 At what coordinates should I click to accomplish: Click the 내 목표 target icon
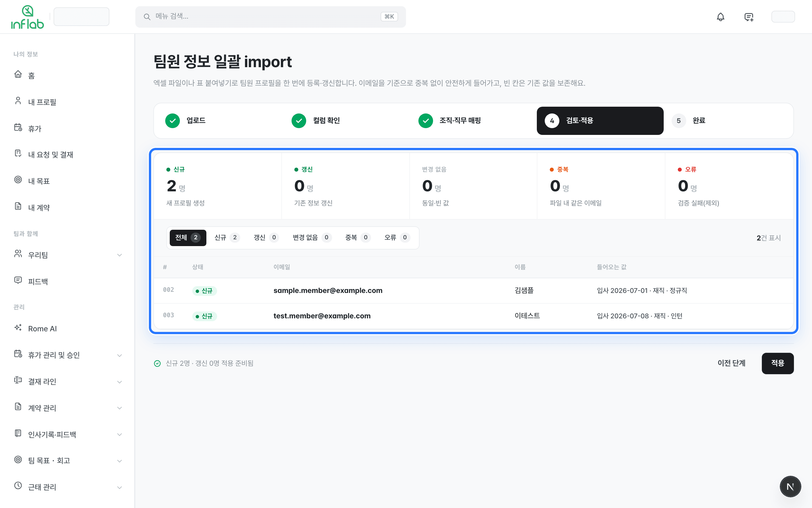[x=18, y=180]
